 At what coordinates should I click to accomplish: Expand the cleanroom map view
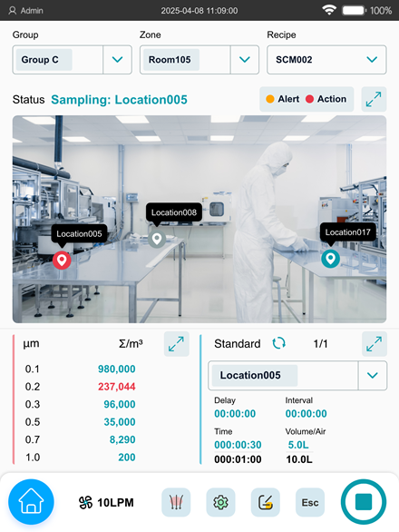tap(374, 99)
